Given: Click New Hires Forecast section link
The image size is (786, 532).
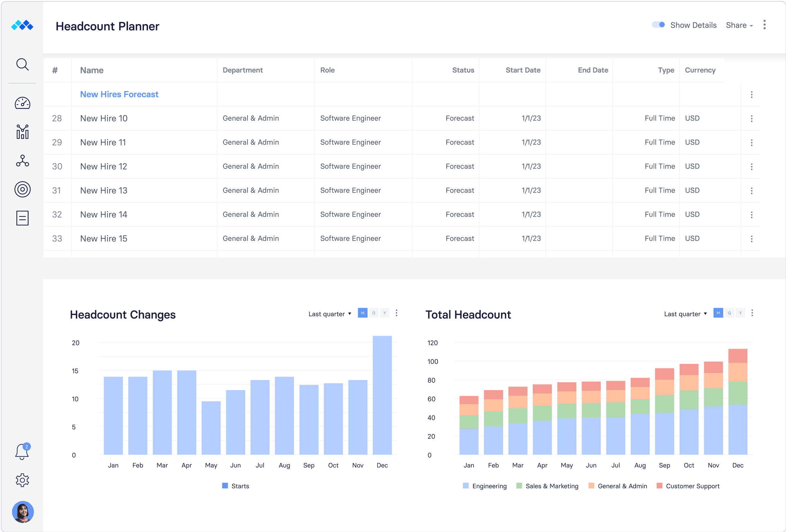Looking at the screenshot, I should (x=119, y=94).
